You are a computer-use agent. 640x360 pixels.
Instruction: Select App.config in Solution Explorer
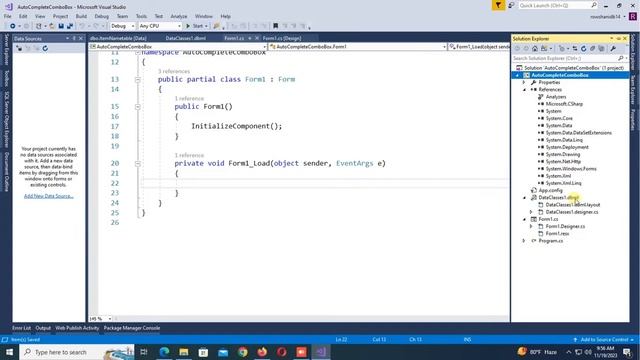pos(550,191)
